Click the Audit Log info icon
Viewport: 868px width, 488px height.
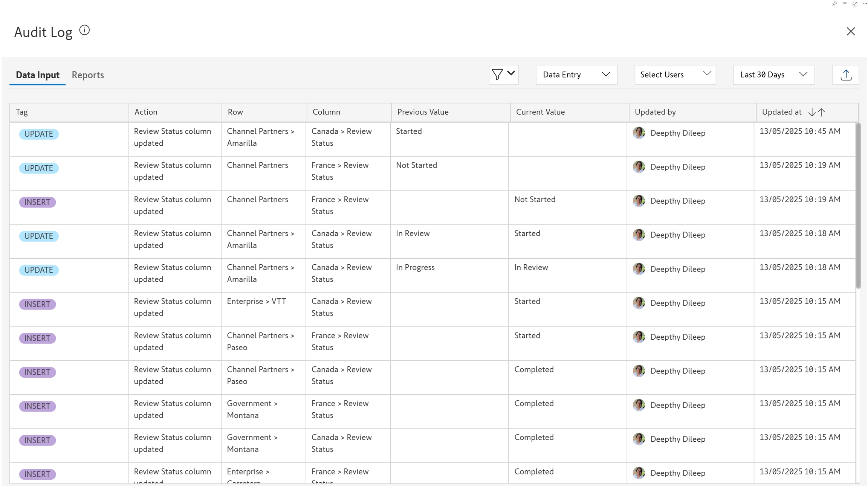[x=84, y=30]
